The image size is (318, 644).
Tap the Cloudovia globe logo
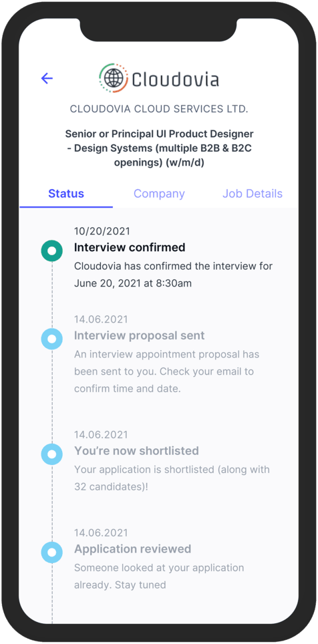(114, 78)
